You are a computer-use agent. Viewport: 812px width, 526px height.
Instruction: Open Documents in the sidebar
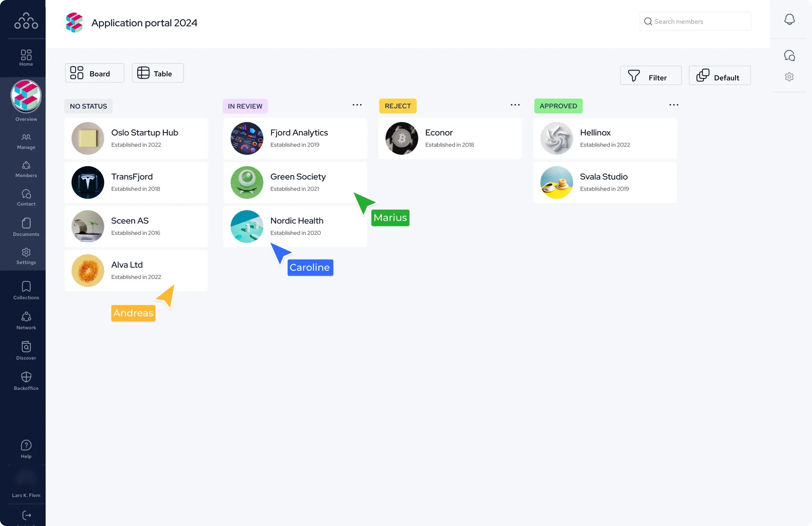point(26,227)
